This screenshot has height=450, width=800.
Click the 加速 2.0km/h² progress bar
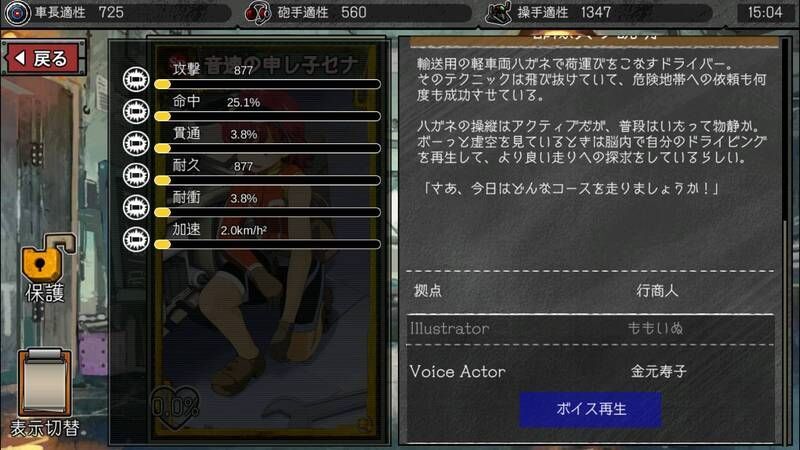[267, 244]
